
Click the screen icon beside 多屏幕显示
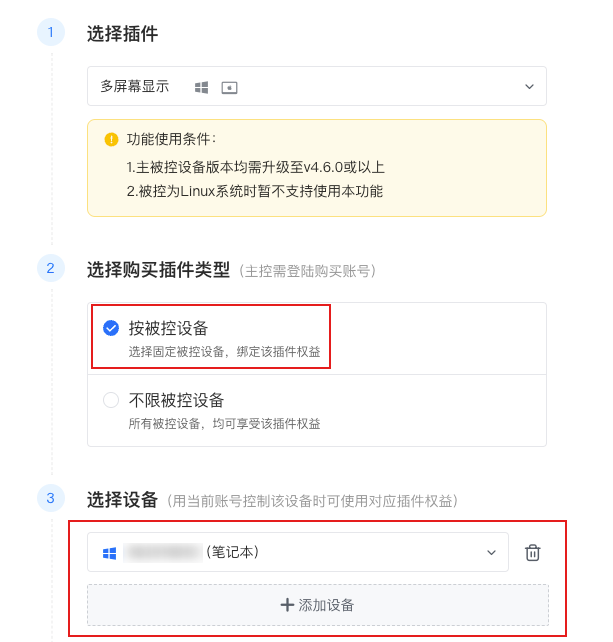point(229,87)
